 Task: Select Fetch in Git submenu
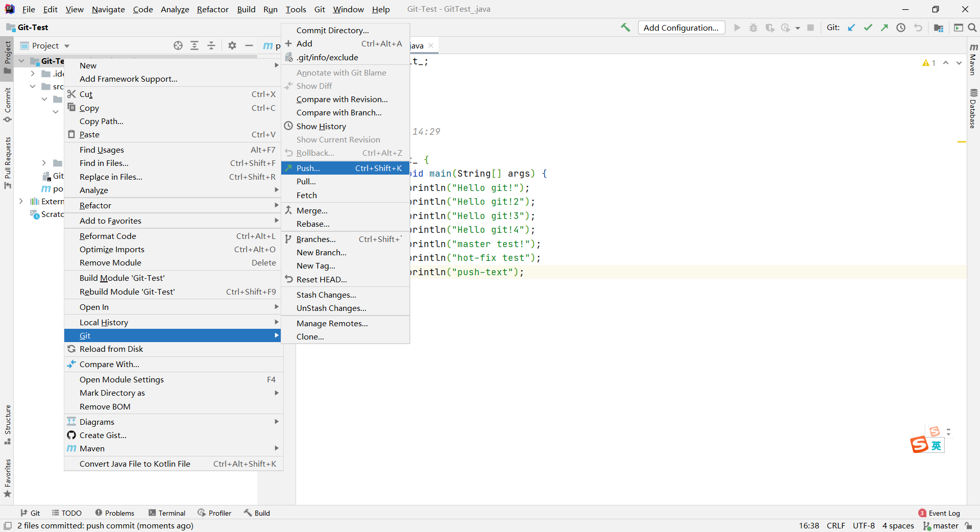point(346,195)
